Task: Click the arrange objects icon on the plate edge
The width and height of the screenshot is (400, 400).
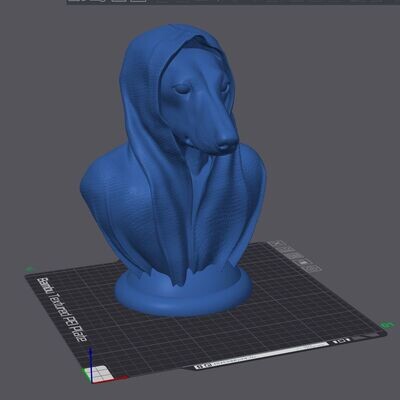Action: (x=295, y=256)
